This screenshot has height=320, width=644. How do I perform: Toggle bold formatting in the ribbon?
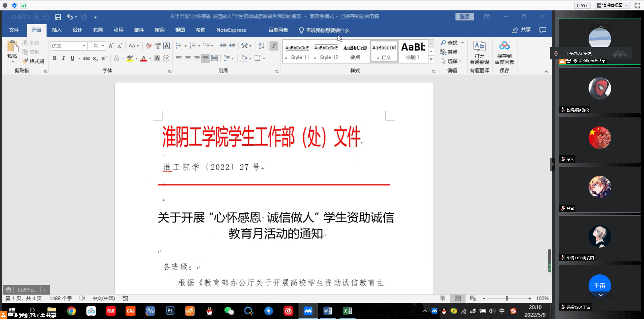pyautogui.click(x=55, y=58)
